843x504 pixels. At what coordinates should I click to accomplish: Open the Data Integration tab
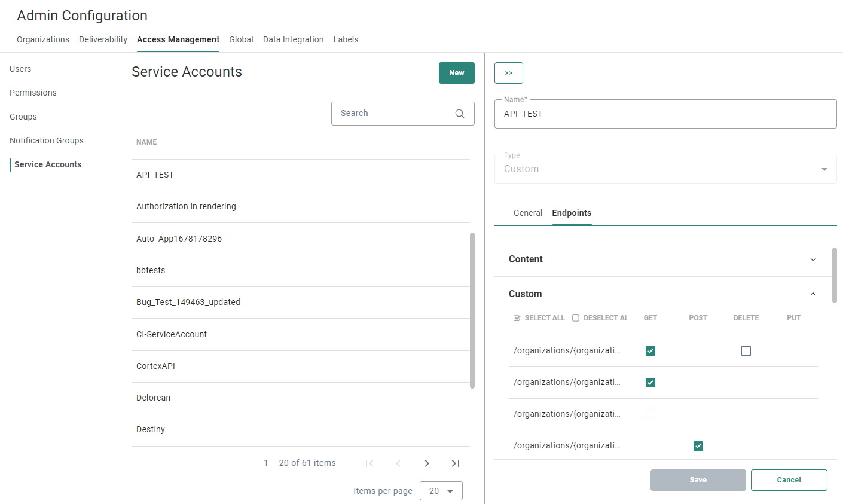(293, 39)
